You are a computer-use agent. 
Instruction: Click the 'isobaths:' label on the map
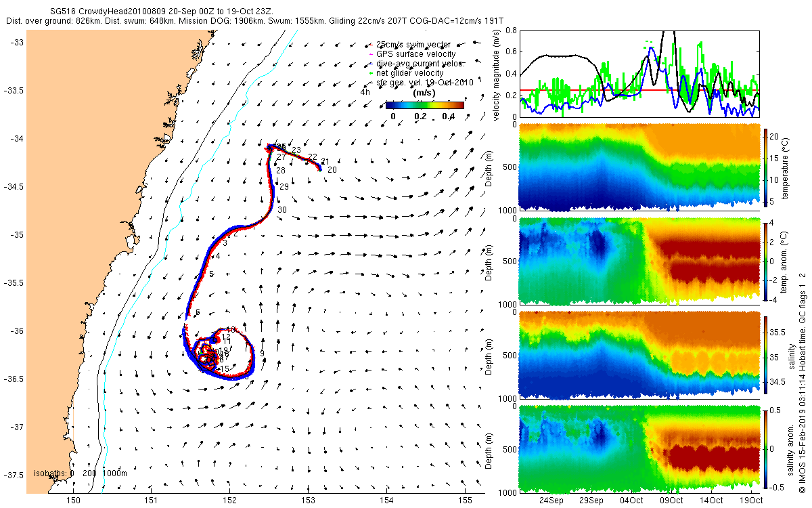pos(50,473)
